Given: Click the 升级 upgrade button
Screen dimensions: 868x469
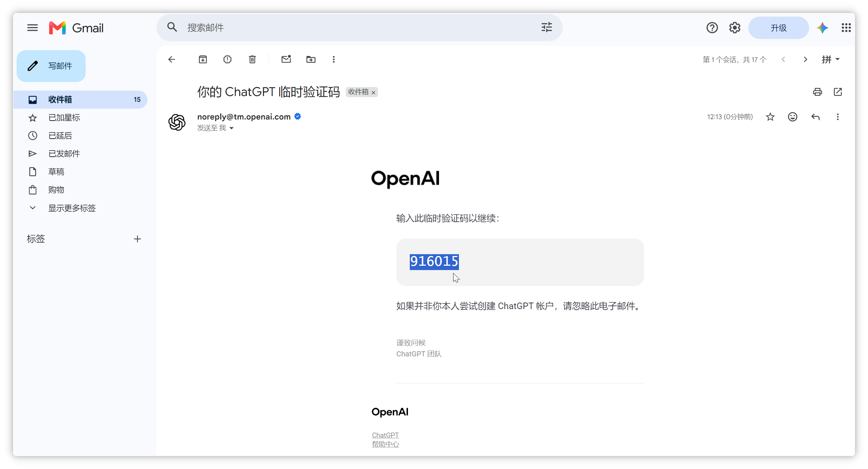Looking at the screenshot, I should click(x=778, y=28).
